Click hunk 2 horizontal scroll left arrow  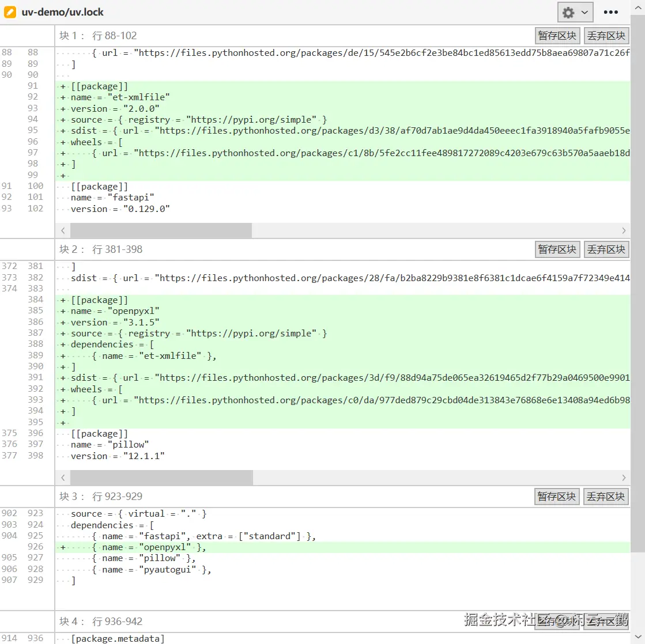click(63, 478)
